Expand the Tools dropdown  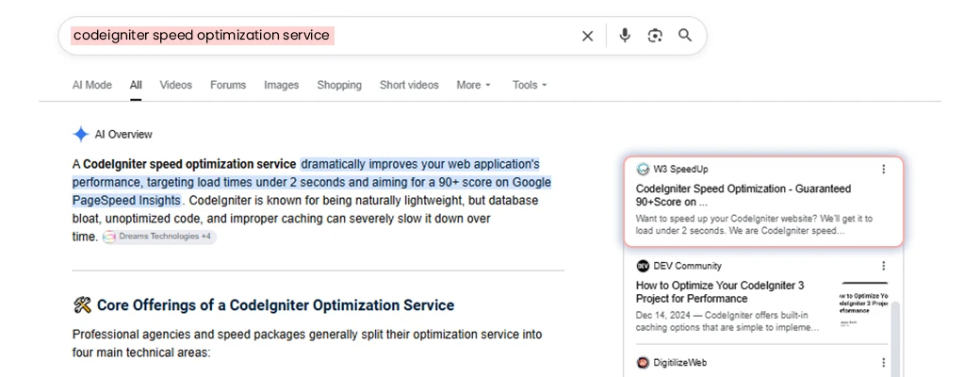coord(530,85)
